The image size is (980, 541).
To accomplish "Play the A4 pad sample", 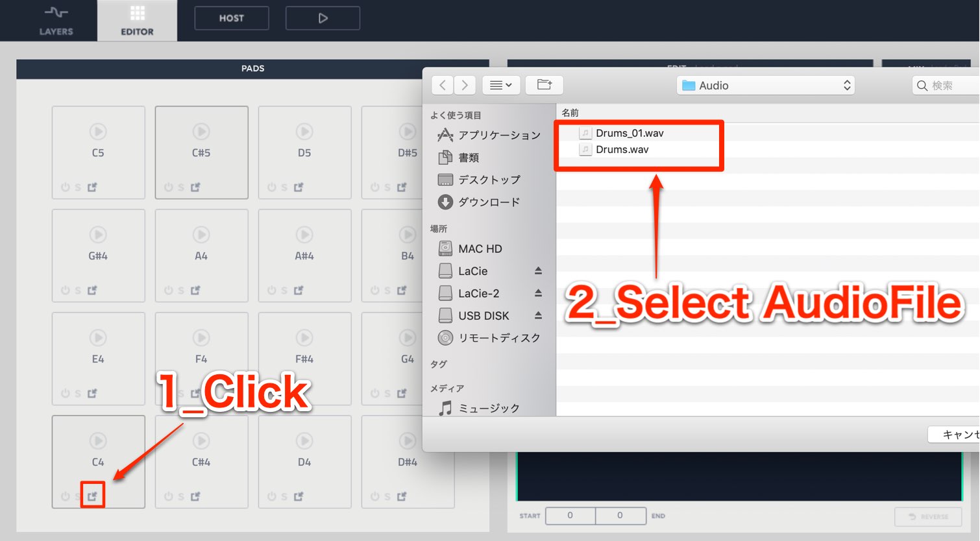I will click(x=201, y=235).
